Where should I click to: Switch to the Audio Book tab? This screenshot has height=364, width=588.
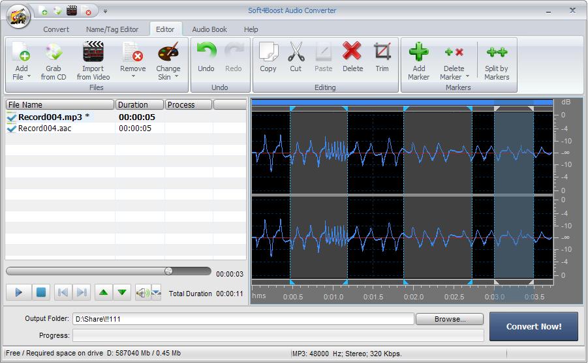pos(209,29)
